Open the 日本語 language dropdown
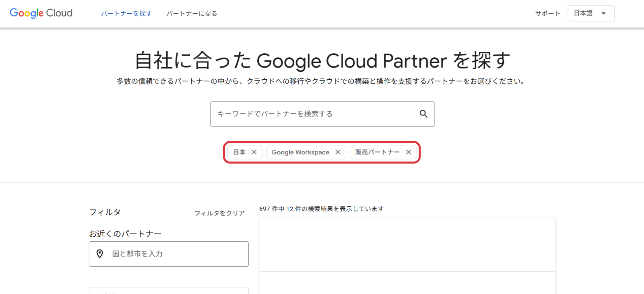This screenshot has width=644, height=294. tap(591, 13)
